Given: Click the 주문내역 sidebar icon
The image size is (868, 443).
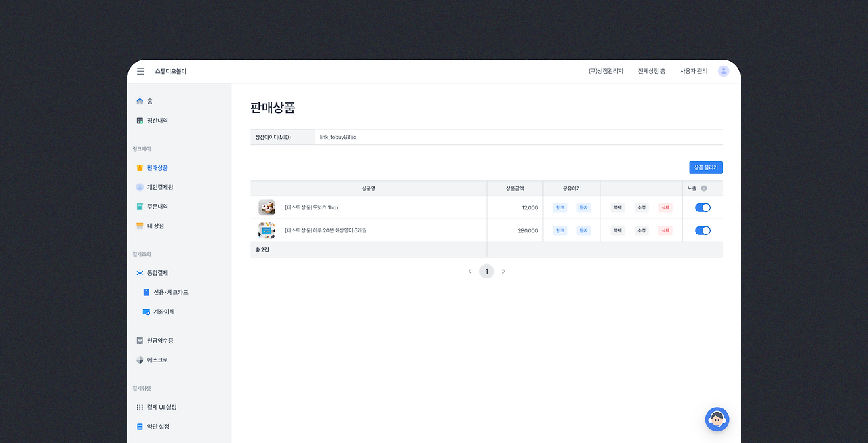Looking at the screenshot, I should point(140,207).
